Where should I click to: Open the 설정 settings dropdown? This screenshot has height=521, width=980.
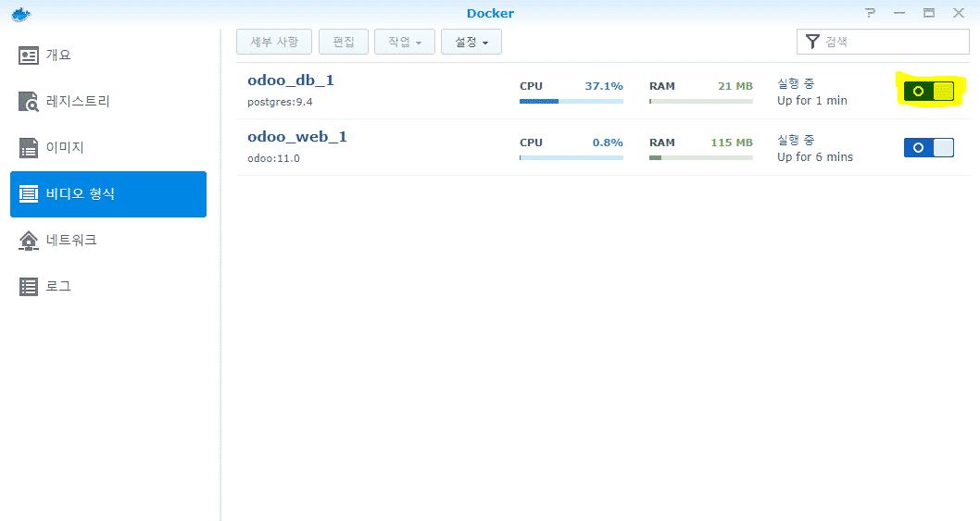[x=471, y=42]
